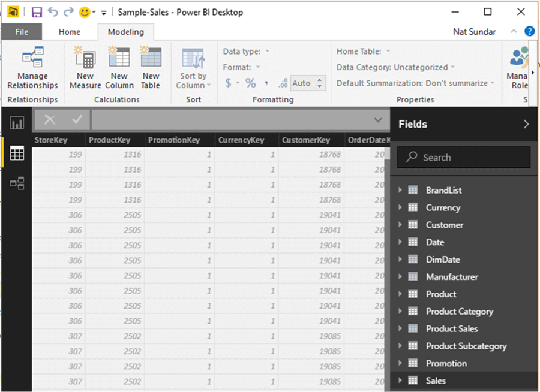The height and width of the screenshot is (392, 540).
Task: Undo the last action
Action: [x=53, y=12]
